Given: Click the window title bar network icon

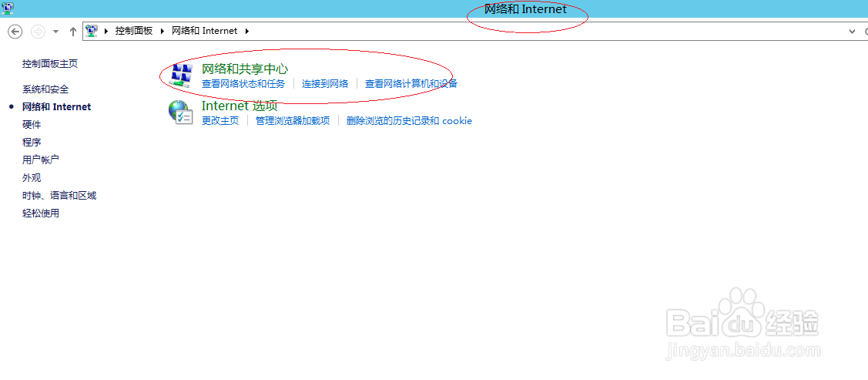Looking at the screenshot, I should click(x=8, y=8).
